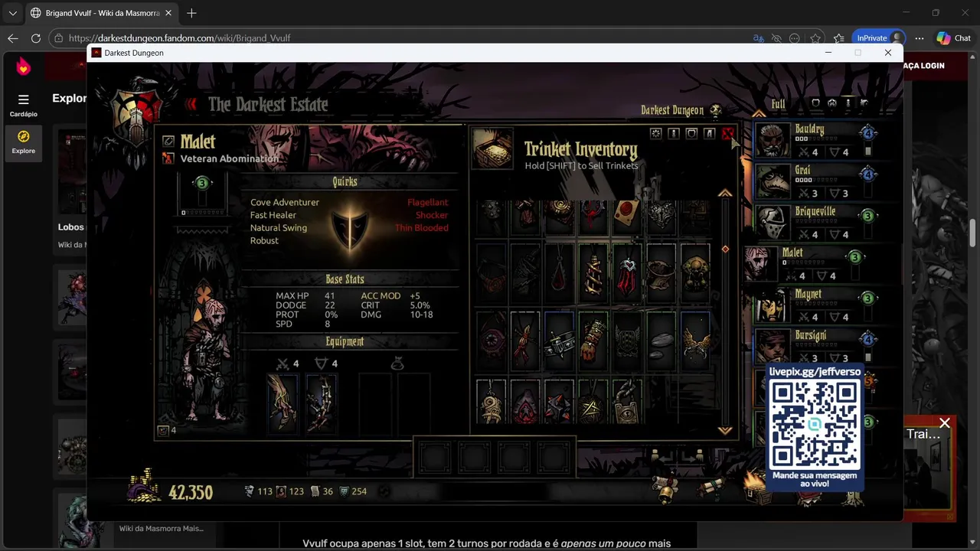Select the bone-wrapped red vial trinket
Viewport: 980px width, 551px height.
[x=593, y=275]
